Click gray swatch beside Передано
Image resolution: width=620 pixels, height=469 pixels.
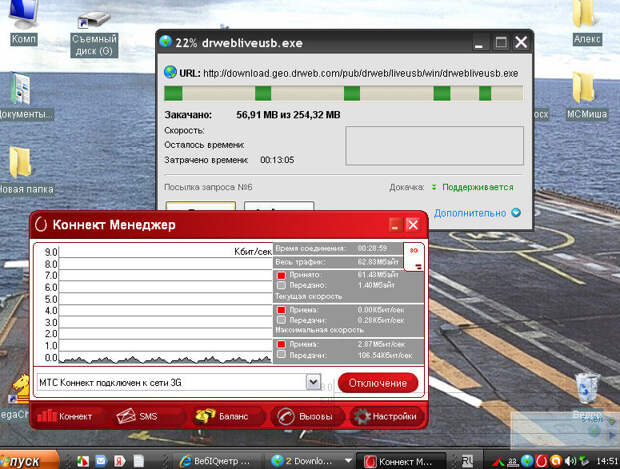coord(281,285)
